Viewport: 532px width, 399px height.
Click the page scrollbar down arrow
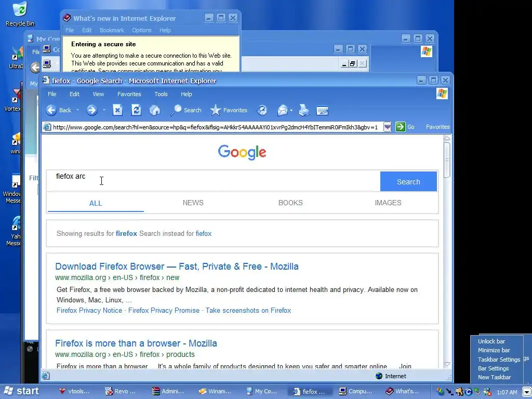point(447,364)
